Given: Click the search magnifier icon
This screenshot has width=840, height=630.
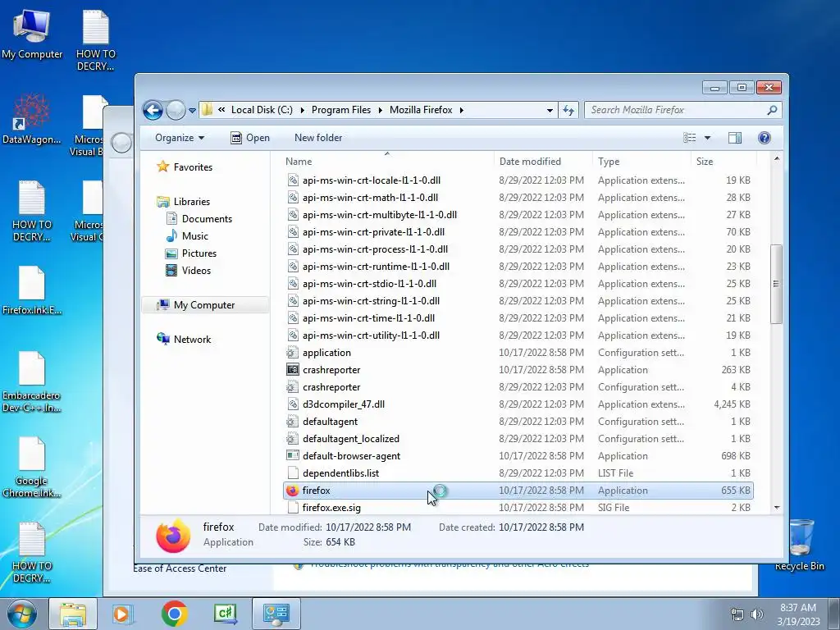Looking at the screenshot, I should click(772, 110).
